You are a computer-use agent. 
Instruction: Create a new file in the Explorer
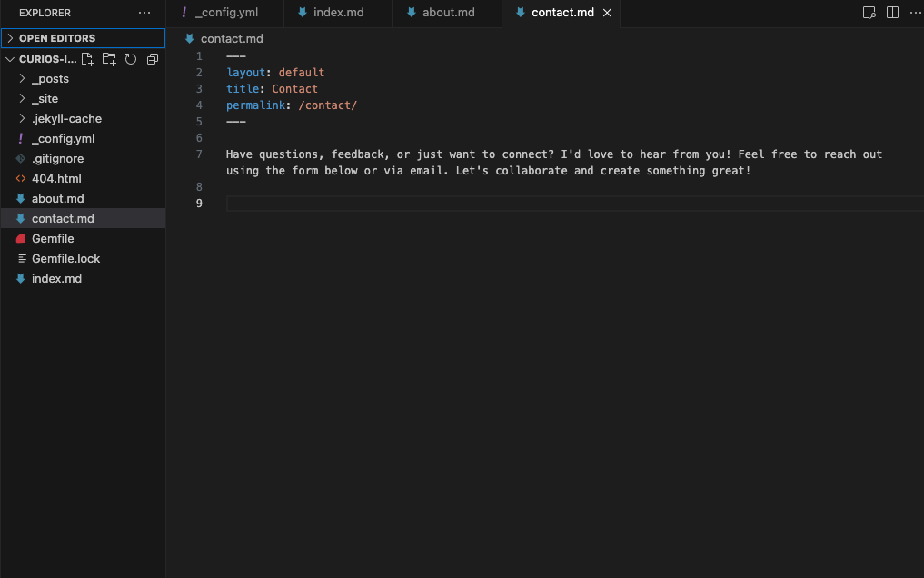point(87,58)
